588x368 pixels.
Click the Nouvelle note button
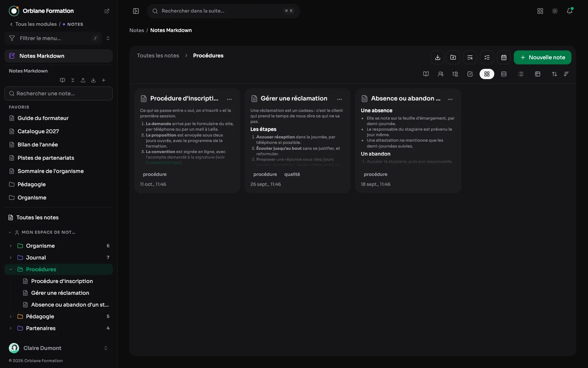coord(542,57)
